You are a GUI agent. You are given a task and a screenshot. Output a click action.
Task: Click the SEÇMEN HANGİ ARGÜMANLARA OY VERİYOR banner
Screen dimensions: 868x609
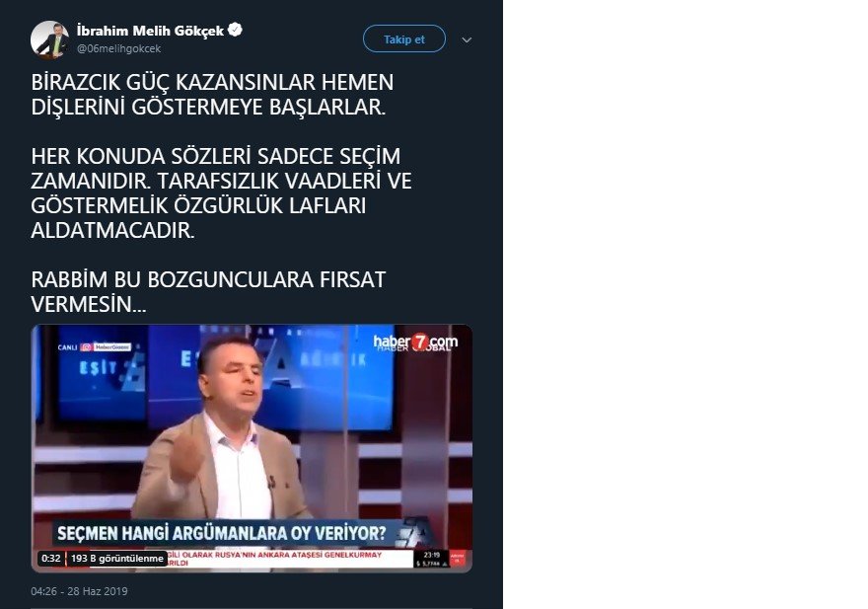point(222,533)
